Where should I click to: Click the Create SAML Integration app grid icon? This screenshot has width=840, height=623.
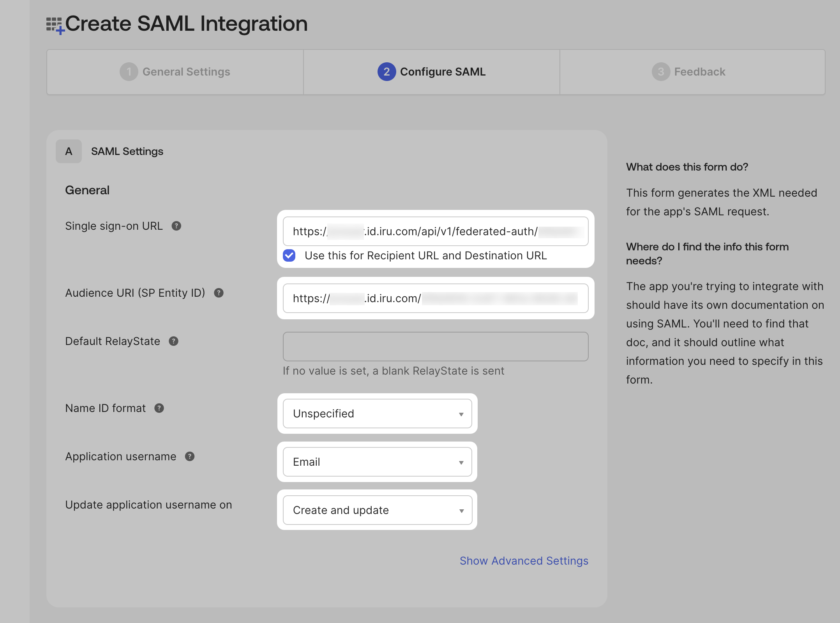click(x=55, y=26)
